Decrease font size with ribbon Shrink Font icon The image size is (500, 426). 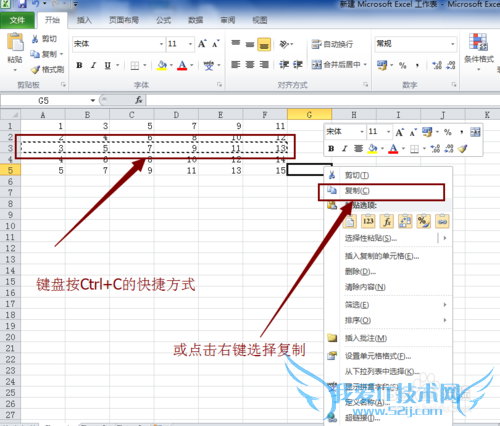(x=216, y=44)
